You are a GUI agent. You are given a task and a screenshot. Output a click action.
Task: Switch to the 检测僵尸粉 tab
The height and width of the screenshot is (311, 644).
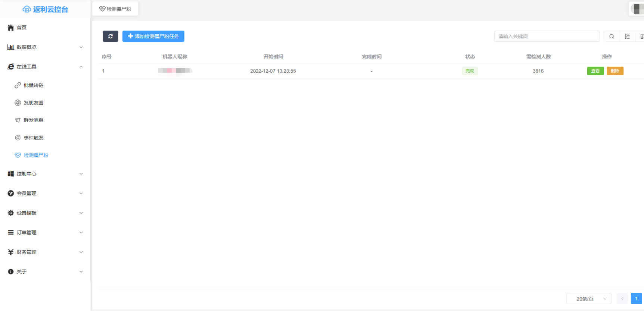(115, 9)
